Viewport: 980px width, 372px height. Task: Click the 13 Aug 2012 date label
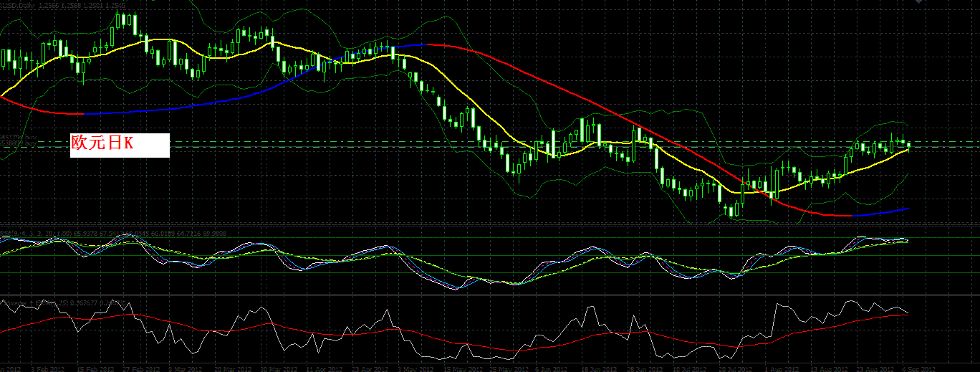point(830,368)
